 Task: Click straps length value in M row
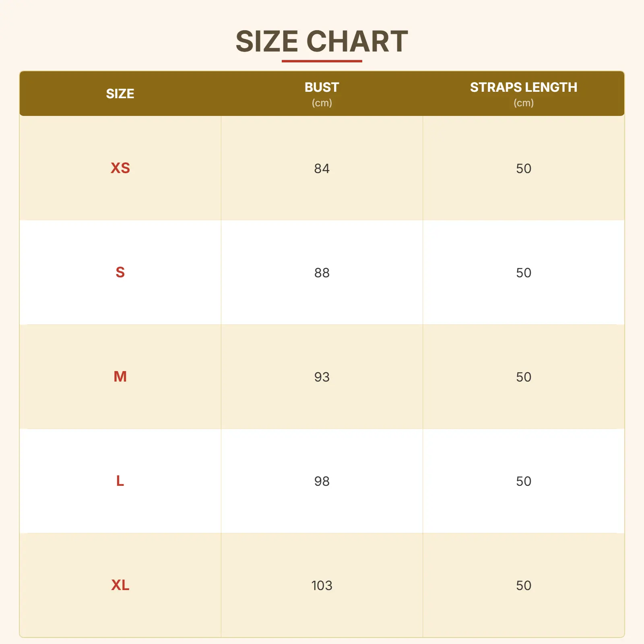pos(523,377)
